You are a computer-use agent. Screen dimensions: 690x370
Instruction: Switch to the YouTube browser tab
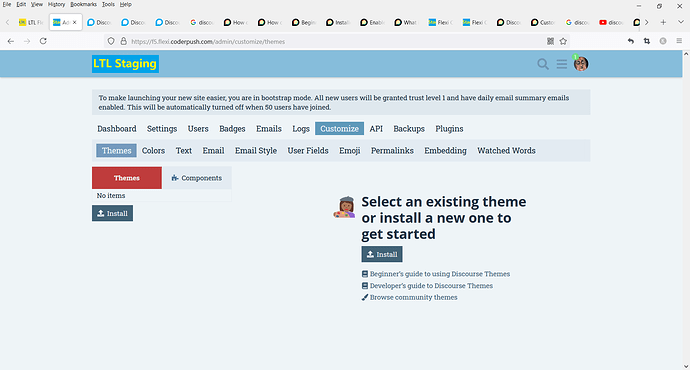click(x=611, y=22)
